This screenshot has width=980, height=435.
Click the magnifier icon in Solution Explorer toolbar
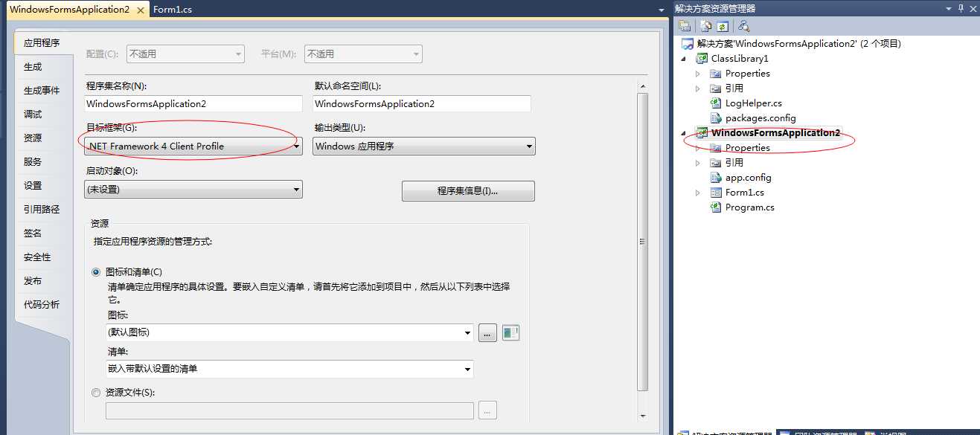(743, 26)
